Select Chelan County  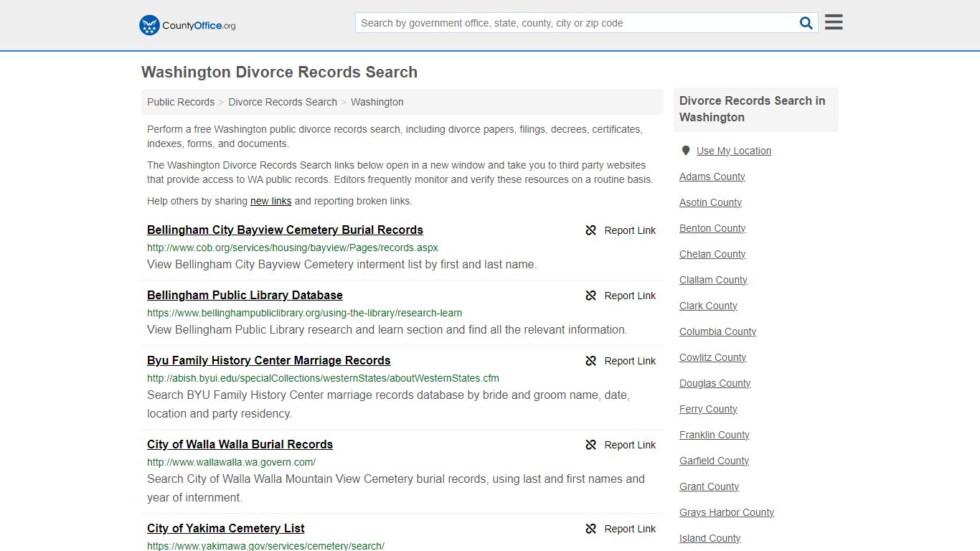[712, 254]
